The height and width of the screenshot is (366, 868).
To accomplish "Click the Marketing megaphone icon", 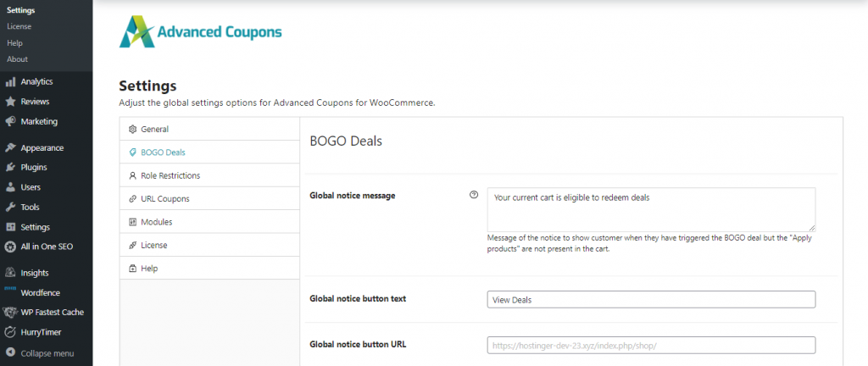I will point(10,121).
